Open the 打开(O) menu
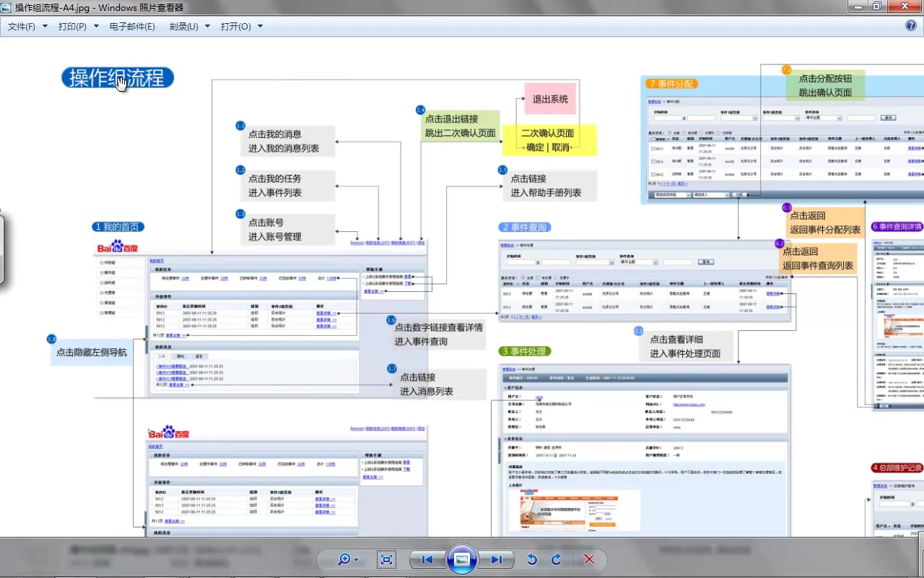The height and width of the screenshot is (578, 924). click(x=242, y=26)
